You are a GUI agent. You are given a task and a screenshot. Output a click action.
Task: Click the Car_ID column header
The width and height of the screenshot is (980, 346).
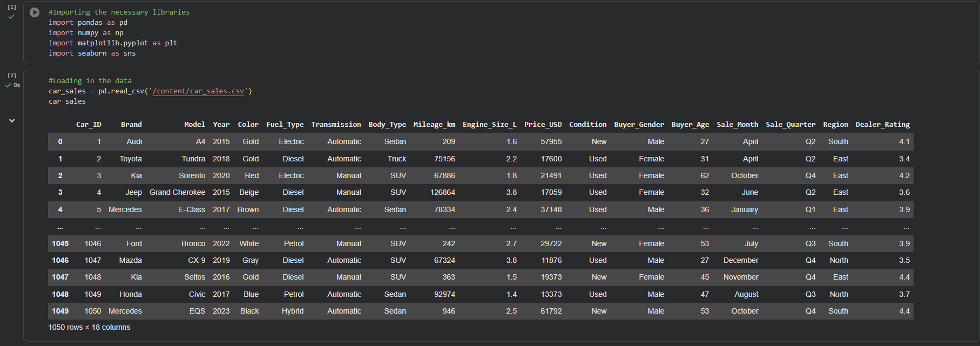(x=89, y=125)
